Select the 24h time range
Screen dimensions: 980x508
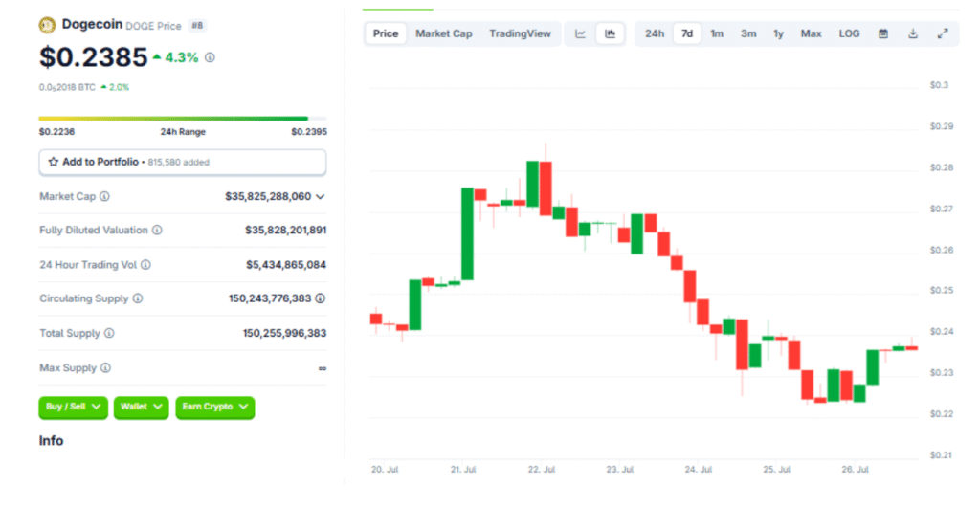(655, 33)
